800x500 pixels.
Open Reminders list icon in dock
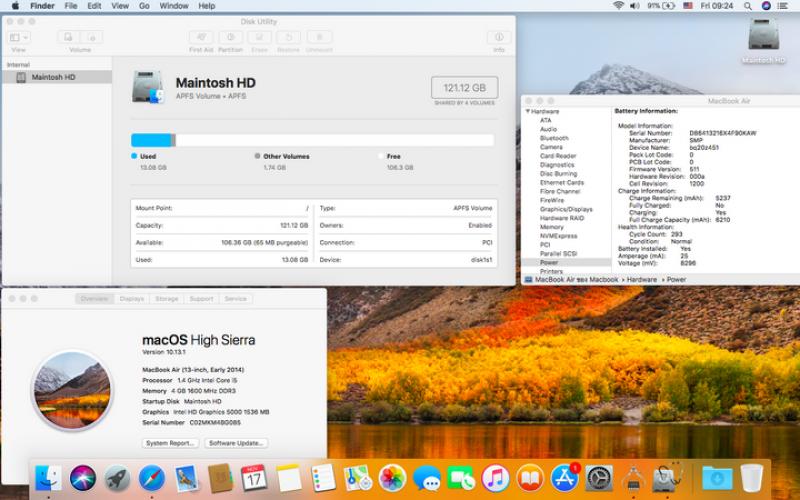tap(323, 479)
